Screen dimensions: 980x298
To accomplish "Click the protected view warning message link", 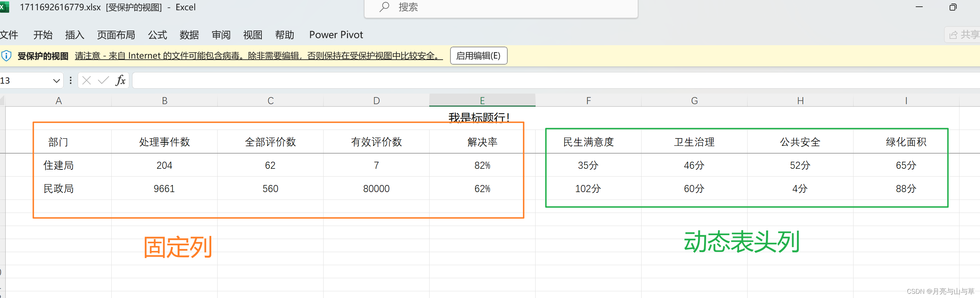I will 259,56.
